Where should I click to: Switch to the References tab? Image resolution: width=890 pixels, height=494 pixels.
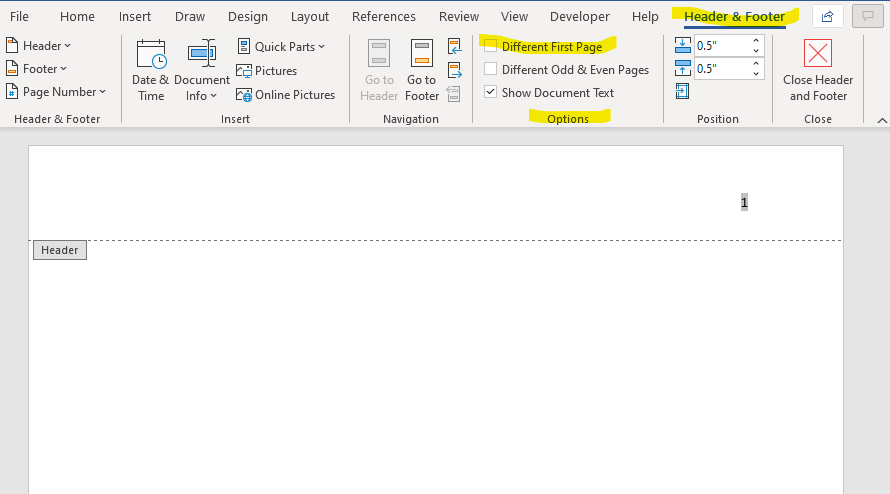click(x=384, y=17)
